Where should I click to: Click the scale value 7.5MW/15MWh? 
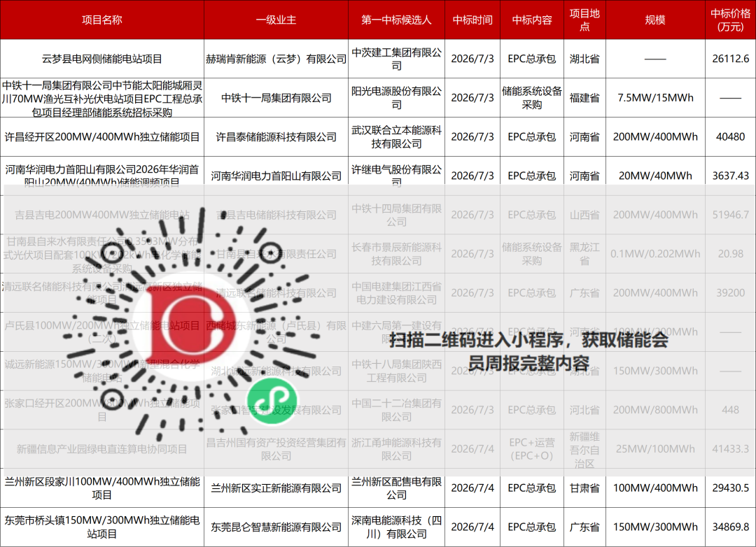tap(655, 98)
